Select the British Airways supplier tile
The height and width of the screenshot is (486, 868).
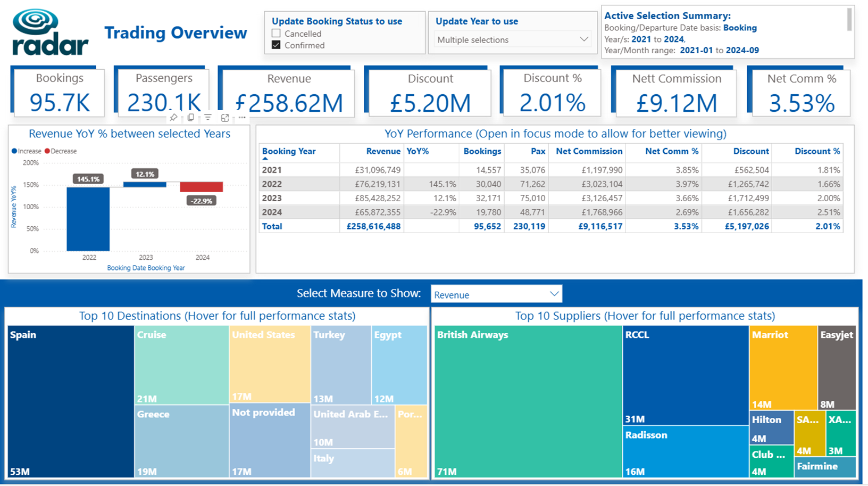[x=528, y=402]
